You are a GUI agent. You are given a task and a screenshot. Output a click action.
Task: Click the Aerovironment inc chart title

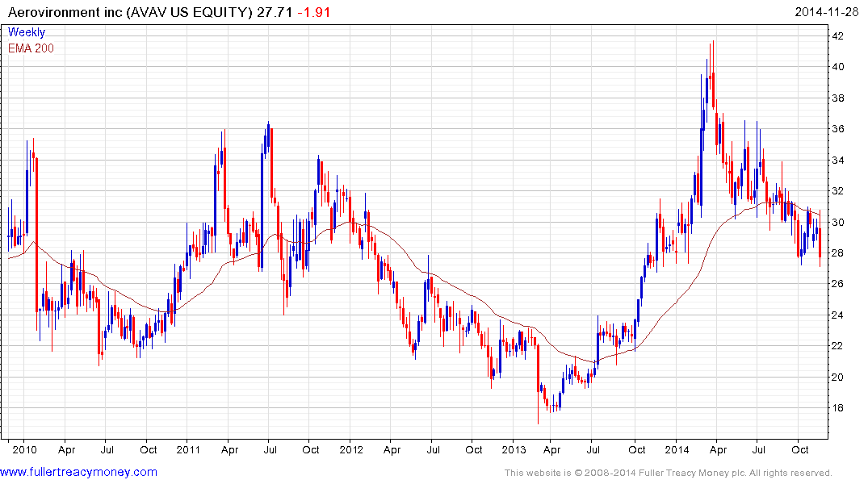[x=130, y=12]
